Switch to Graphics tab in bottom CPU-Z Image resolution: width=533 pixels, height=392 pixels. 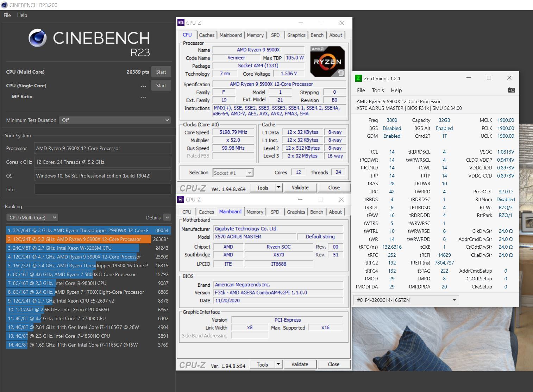tap(296, 212)
